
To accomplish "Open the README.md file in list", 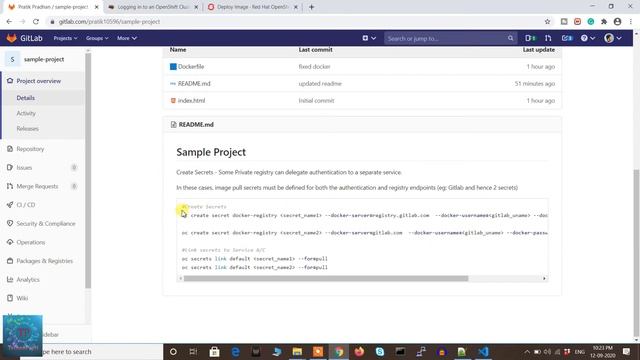I will click(x=194, y=84).
